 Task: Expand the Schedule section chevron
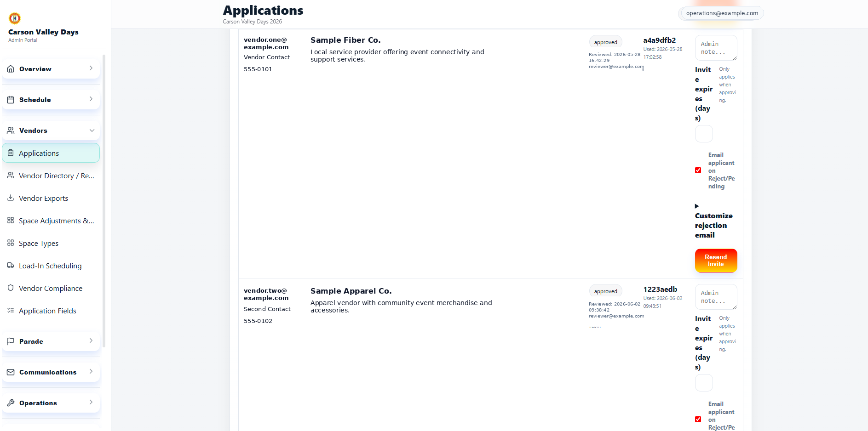point(91,99)
